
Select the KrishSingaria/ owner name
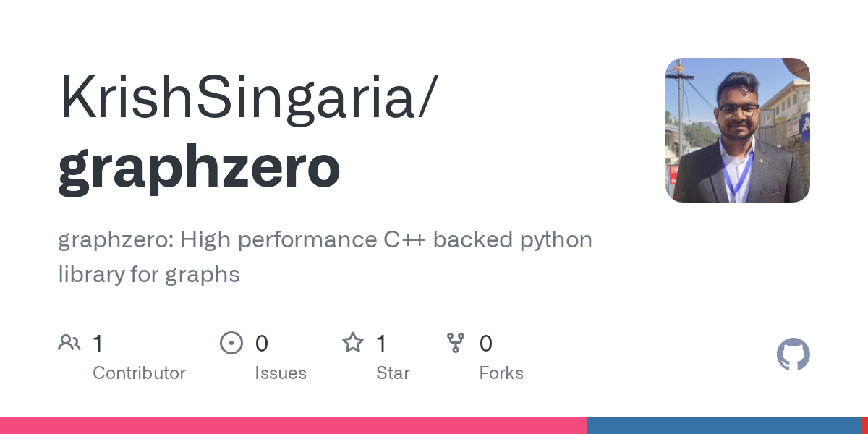247,97
